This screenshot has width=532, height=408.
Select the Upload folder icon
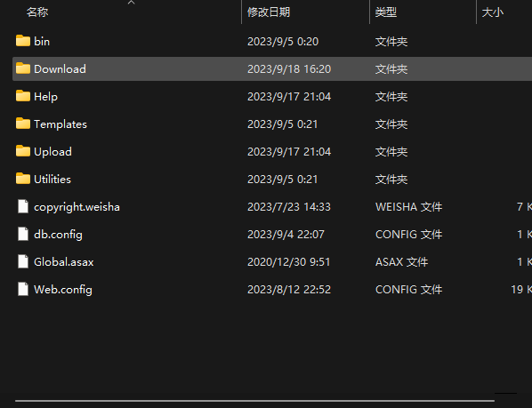click(23, 151)
